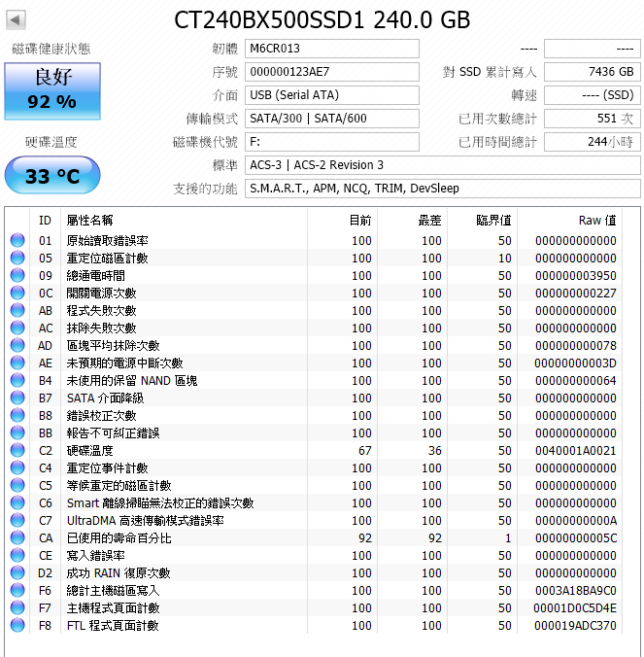Click status orb for AC 抹除失敗次數
The height and width of the screenshot is (657, 644).
coord(17,328)
